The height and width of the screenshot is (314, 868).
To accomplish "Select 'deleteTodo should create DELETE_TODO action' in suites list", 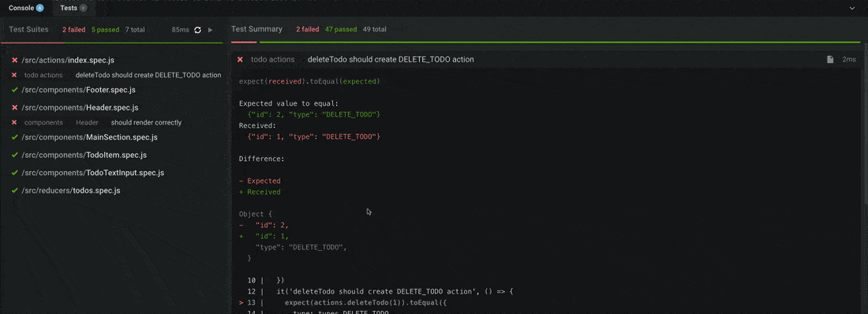I will pos(148,75).
